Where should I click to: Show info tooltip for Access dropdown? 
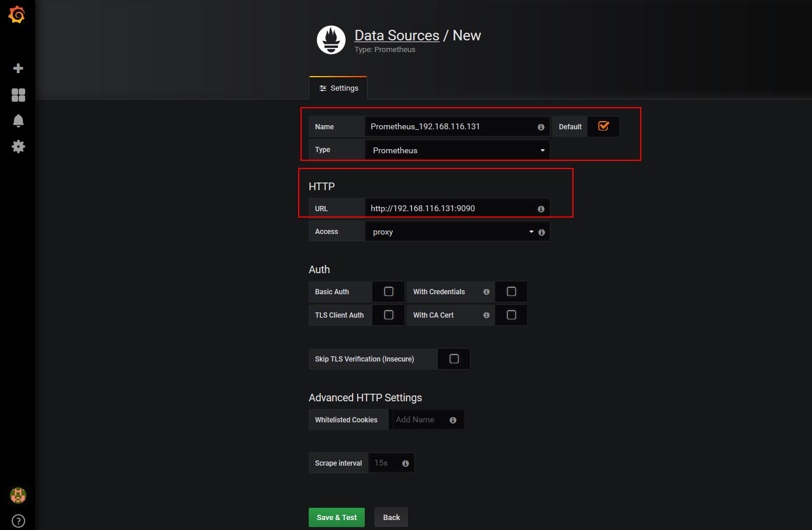tap(541, 232)
